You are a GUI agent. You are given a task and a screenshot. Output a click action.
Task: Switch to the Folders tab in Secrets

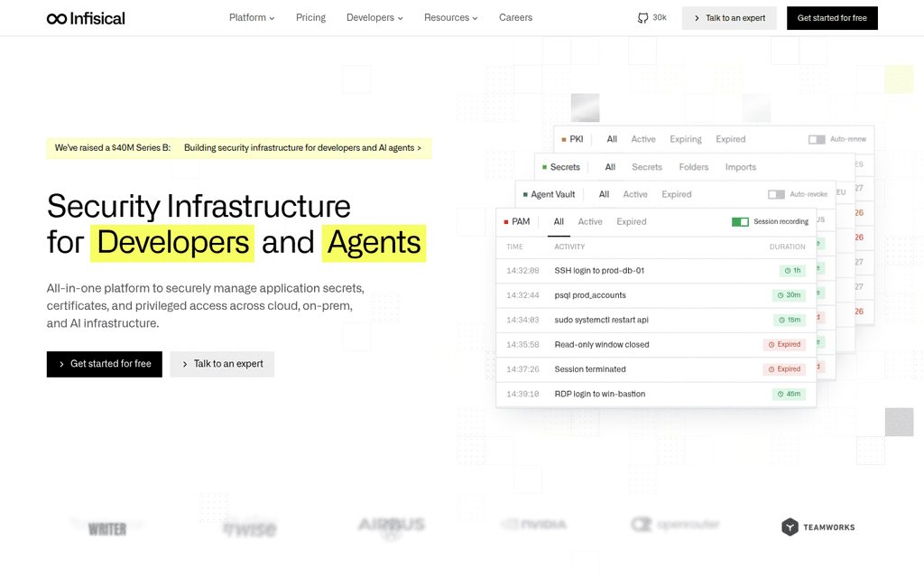click(694, 167)
